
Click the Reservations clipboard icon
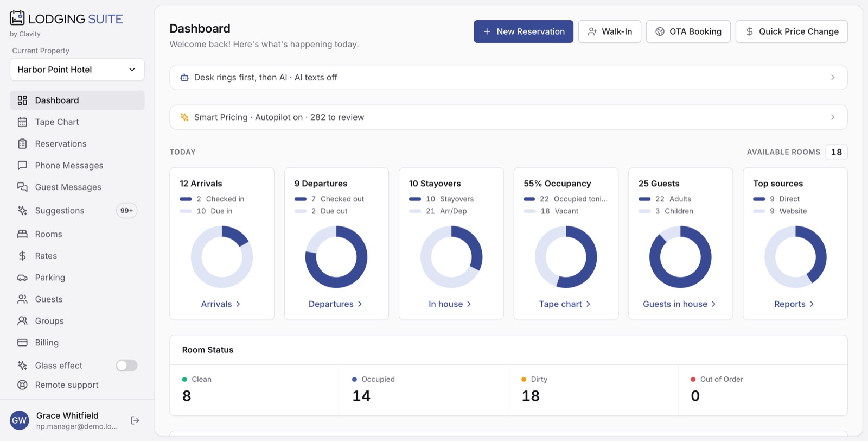[x=22, y=144]
